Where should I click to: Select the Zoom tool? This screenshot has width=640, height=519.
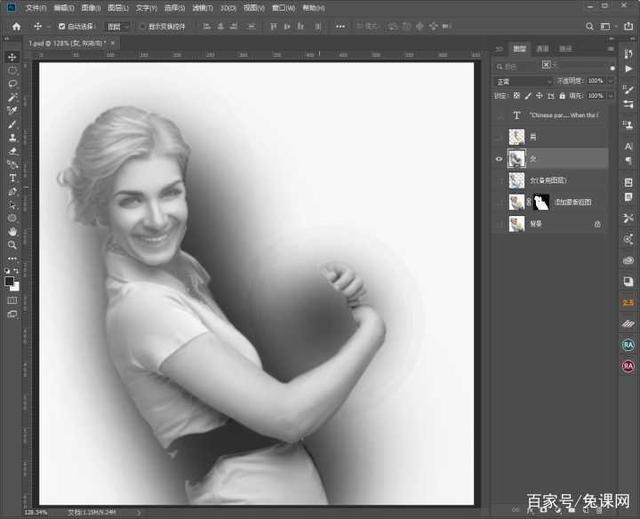(x=12, y=244)
